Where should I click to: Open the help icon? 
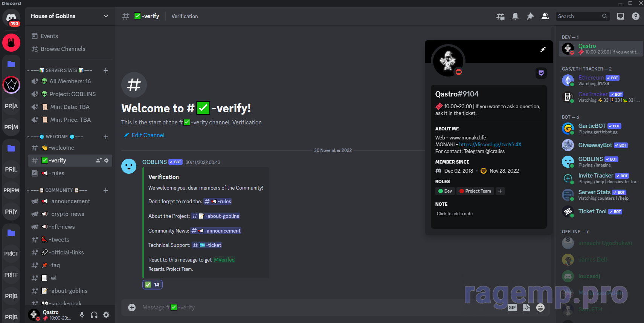tap(636, 16)
